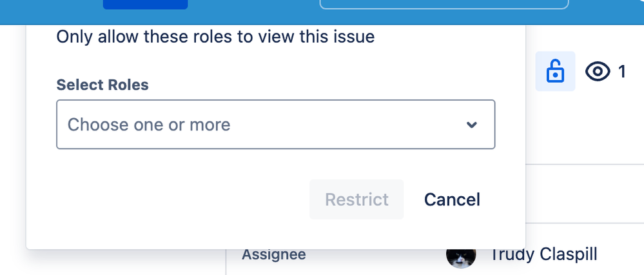644x275 pixels.
Task: Click Trudy Claspill's cat avatar picture
Action: tap(461, 254)
